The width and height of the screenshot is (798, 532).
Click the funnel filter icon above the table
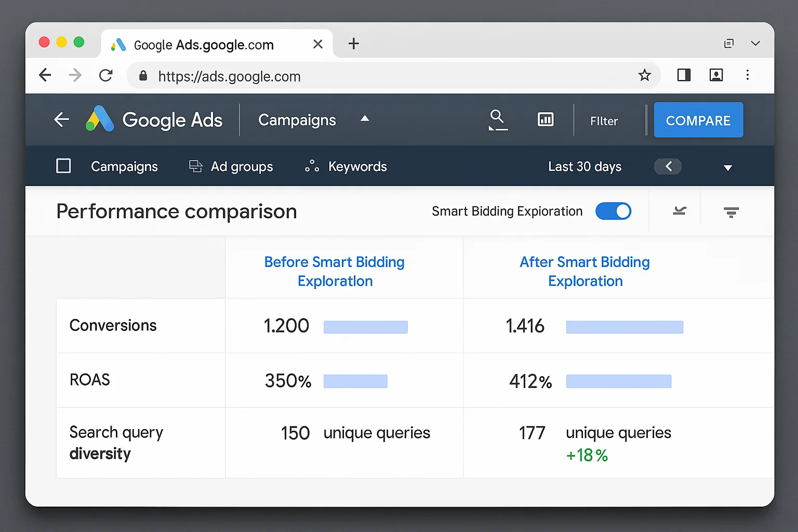(x=731, y=211)
